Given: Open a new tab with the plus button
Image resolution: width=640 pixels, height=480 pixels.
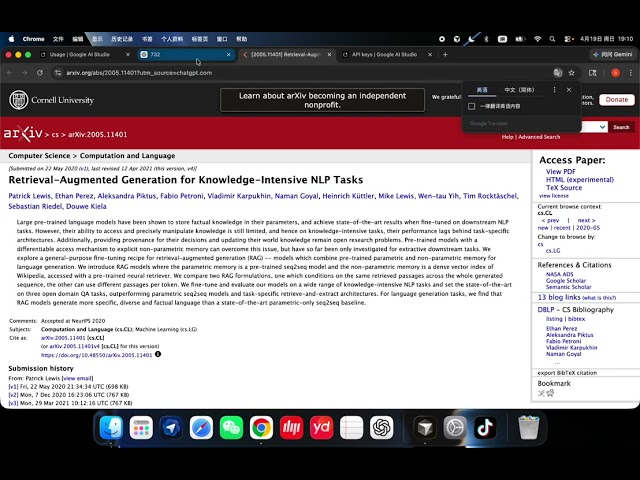Looking at the screenshot, I should pyautogui.click(x=445, y=54).
